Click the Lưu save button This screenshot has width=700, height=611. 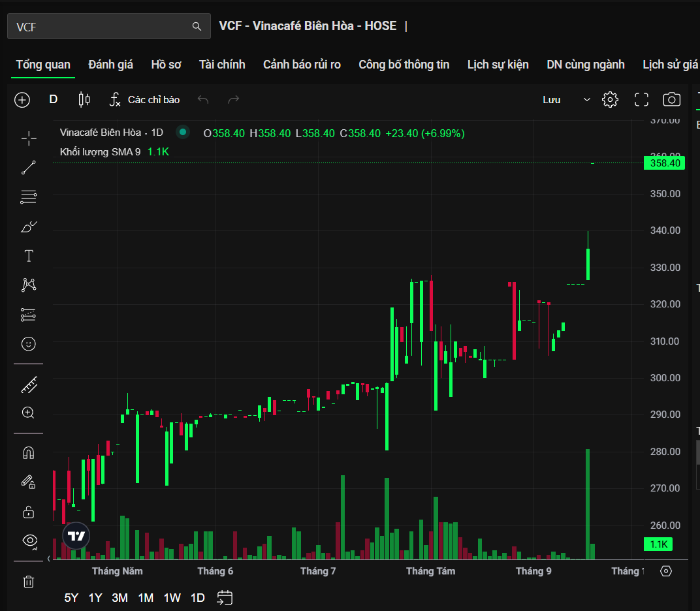coord(551,99)
